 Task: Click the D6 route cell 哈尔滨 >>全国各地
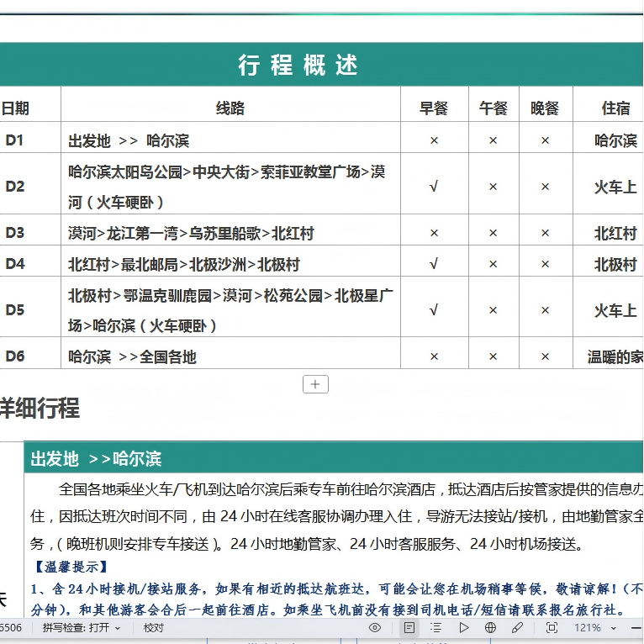point(132,356)
